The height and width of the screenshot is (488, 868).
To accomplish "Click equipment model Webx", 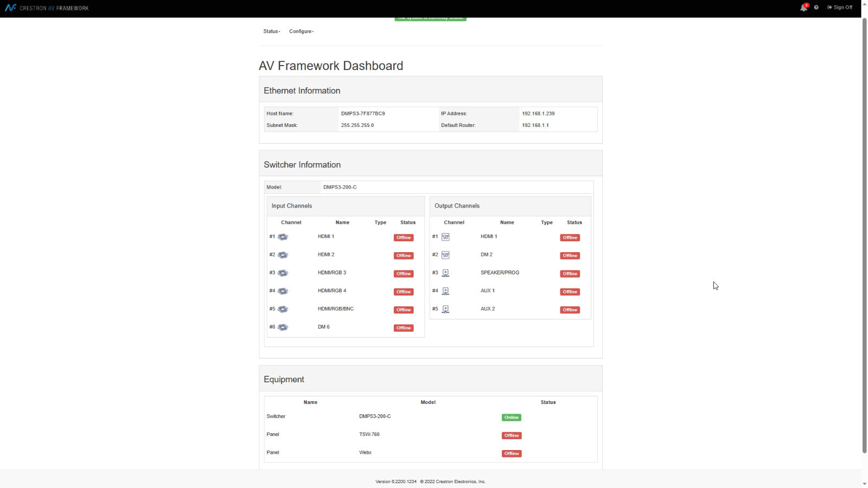I will coord(365,452).
